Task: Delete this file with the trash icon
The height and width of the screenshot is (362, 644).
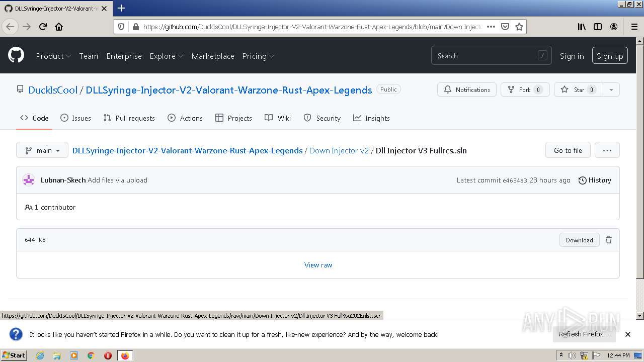Action: (609, 240)
